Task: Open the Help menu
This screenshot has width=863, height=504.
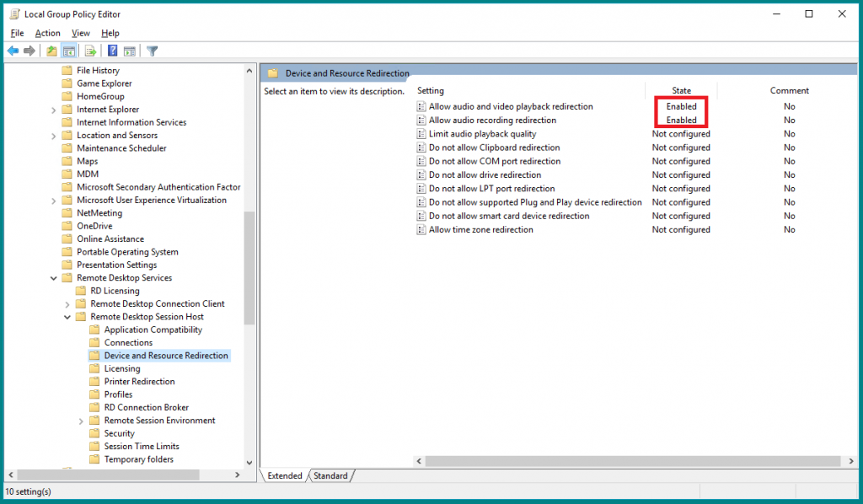Action: tap(110, 33)
